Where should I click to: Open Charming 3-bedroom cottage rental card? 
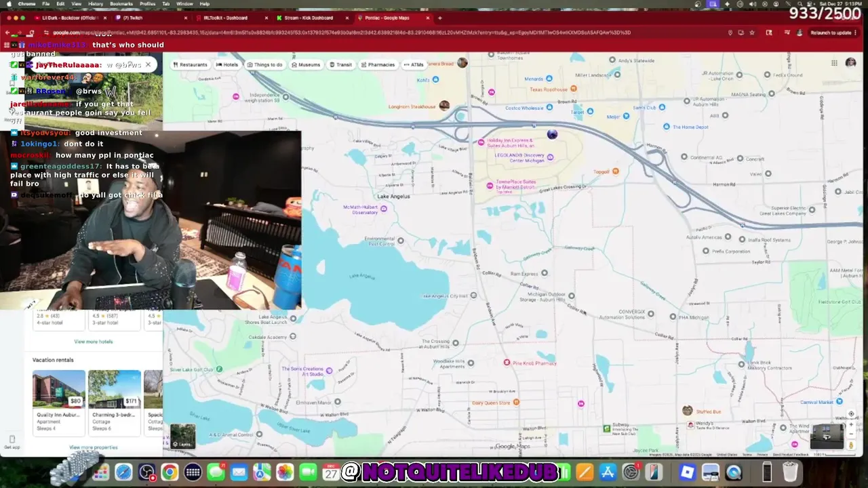[x=114, y=402]
